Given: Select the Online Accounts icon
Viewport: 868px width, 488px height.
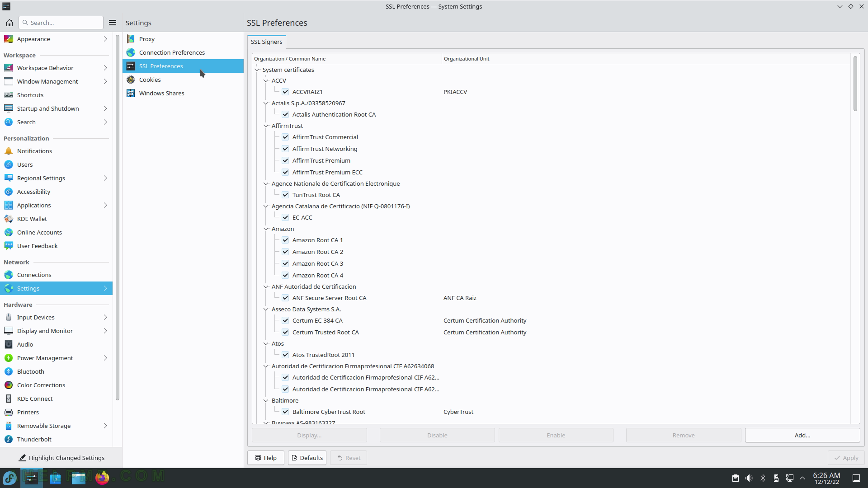Looking at the screenshot, I should click(9, 232).
